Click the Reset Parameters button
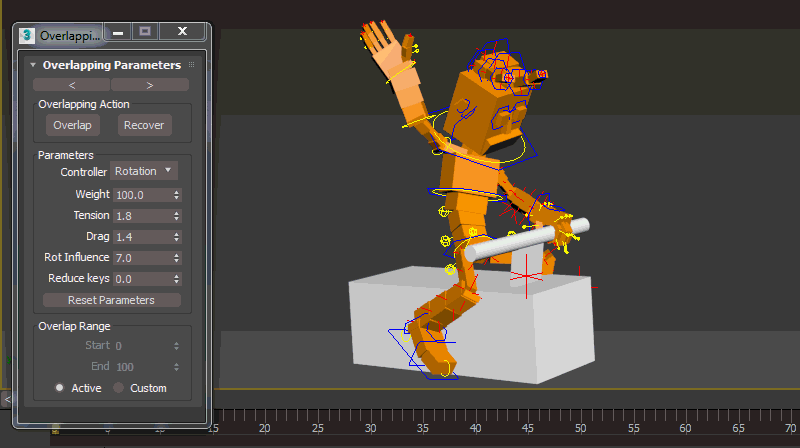Screen dimensions: 800x448 111,300
